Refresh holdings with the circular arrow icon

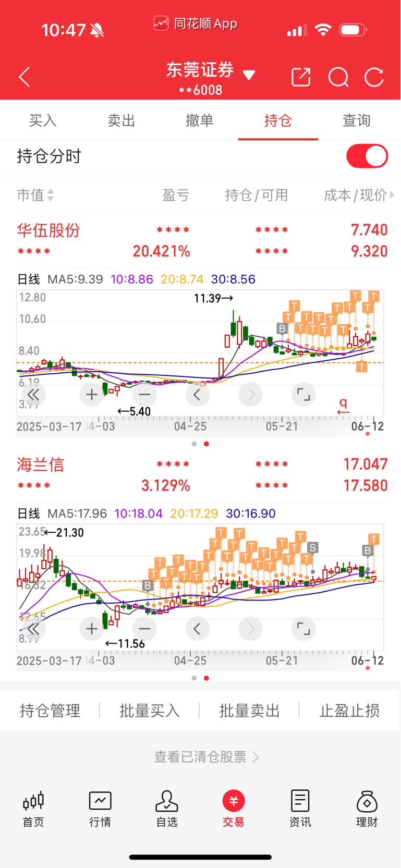pos(374,77)
